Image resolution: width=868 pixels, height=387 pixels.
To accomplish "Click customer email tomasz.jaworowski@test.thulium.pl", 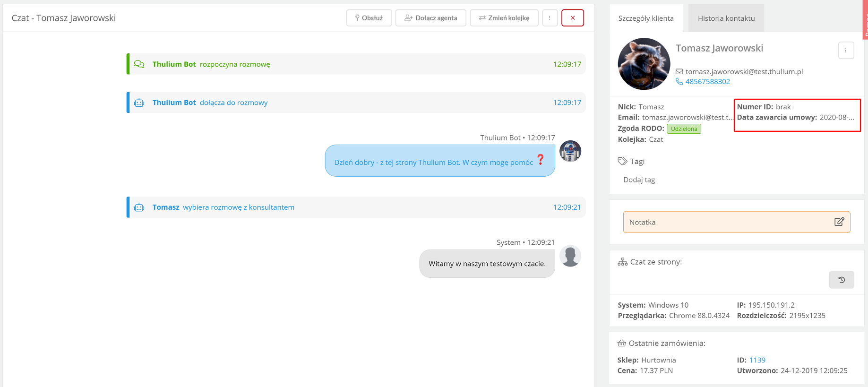I will pyautogui.click(x=744, y=72).
